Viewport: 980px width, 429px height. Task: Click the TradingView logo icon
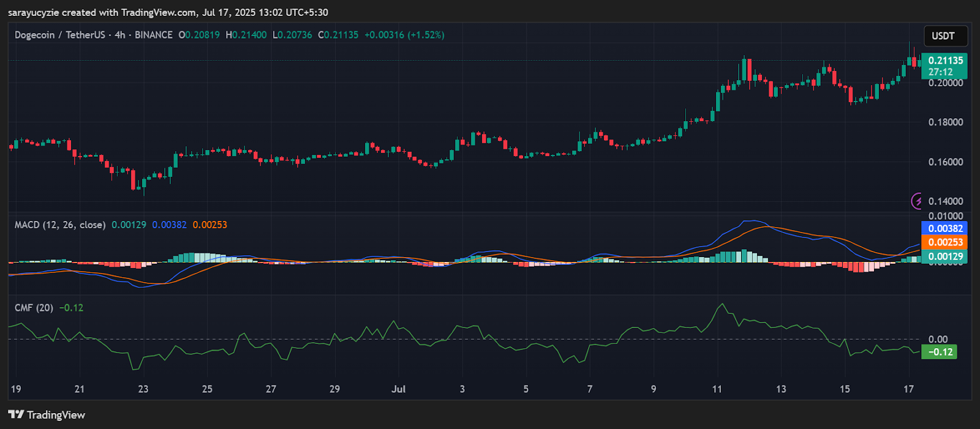[16, 415]
